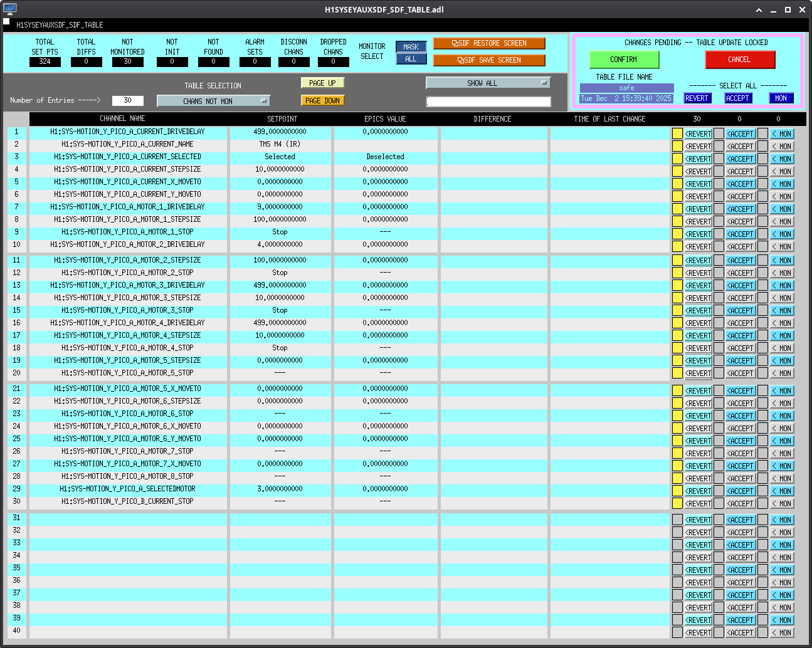Open the SHOW ALL filter dropdown
Image resolution: width=812 pixels, height=648 pixels.
[x=488, y=83]
